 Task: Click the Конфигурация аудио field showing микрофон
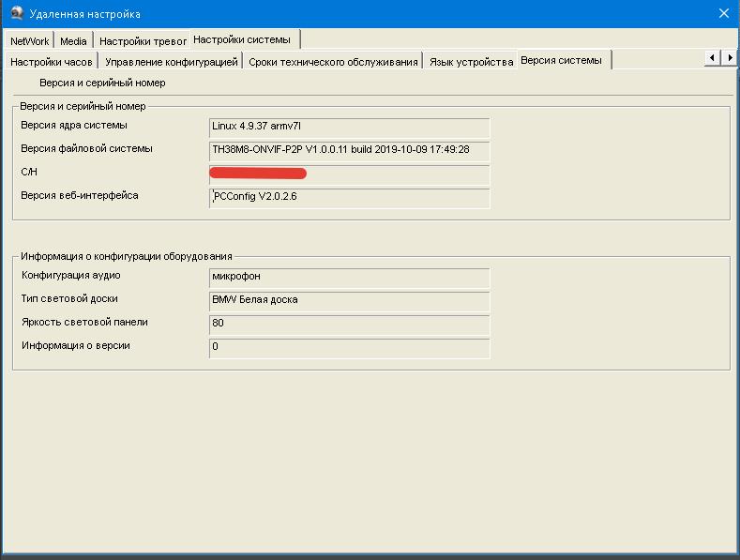pyautogui.click(x=349, y=278)
